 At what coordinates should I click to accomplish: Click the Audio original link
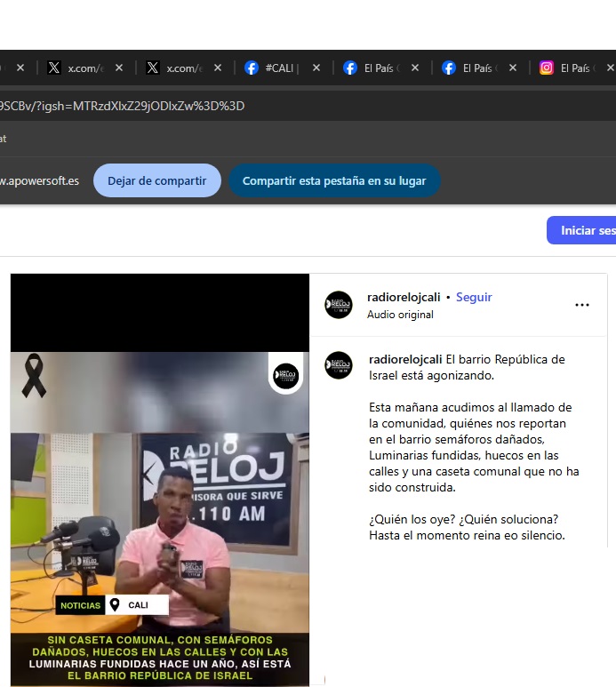tap(400, 315)
